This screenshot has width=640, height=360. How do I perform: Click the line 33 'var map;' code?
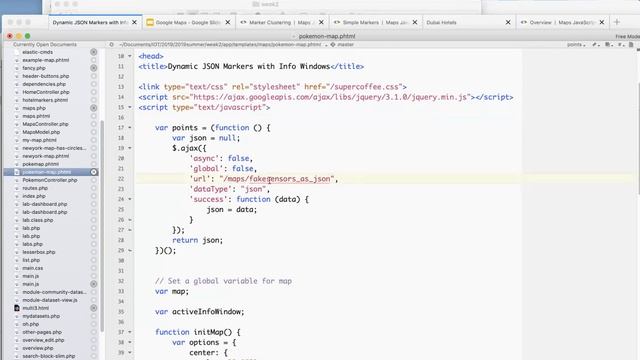coord(172,291)
